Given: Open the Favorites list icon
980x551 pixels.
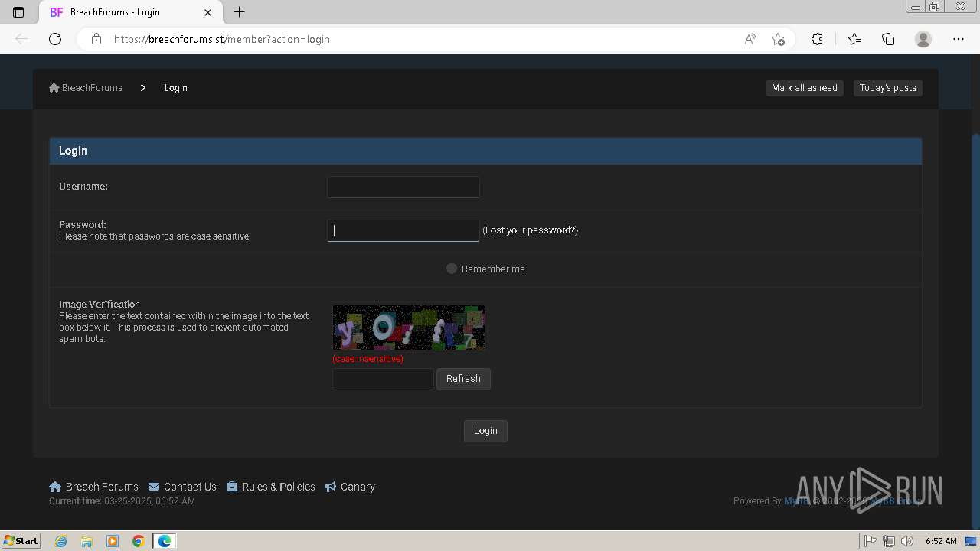Looking at the screenshot, I should [854, 39].
